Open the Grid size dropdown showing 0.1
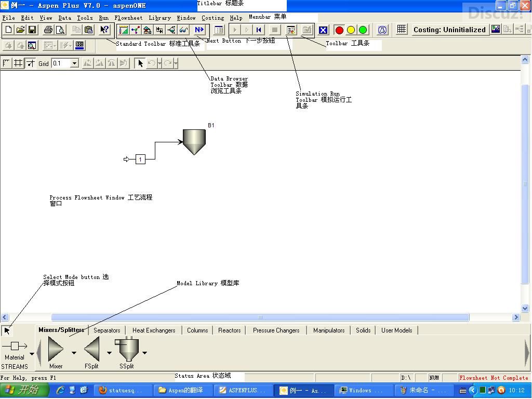The image size is (532, 399). [75, 63]
